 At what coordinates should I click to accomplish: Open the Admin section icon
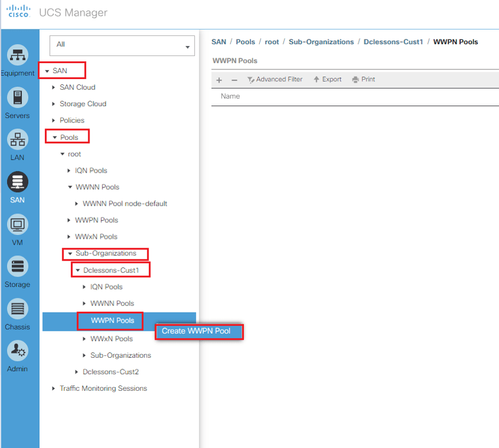[18, 351]
